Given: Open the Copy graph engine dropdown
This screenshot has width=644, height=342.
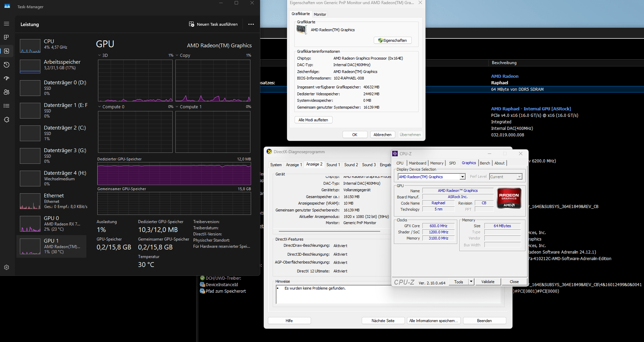Looking at the screenshot, I should click(x=177, y=55).
